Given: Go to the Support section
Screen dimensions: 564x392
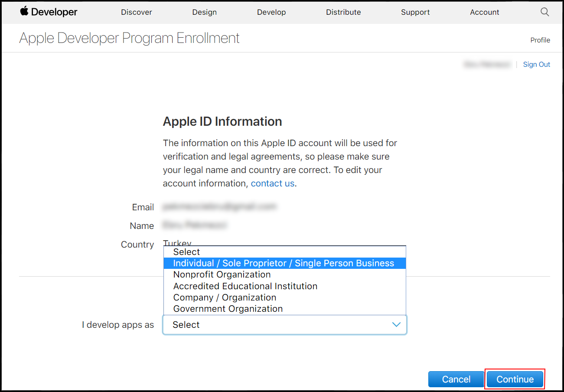Looking at the screenshot, I should pos(415,12).
